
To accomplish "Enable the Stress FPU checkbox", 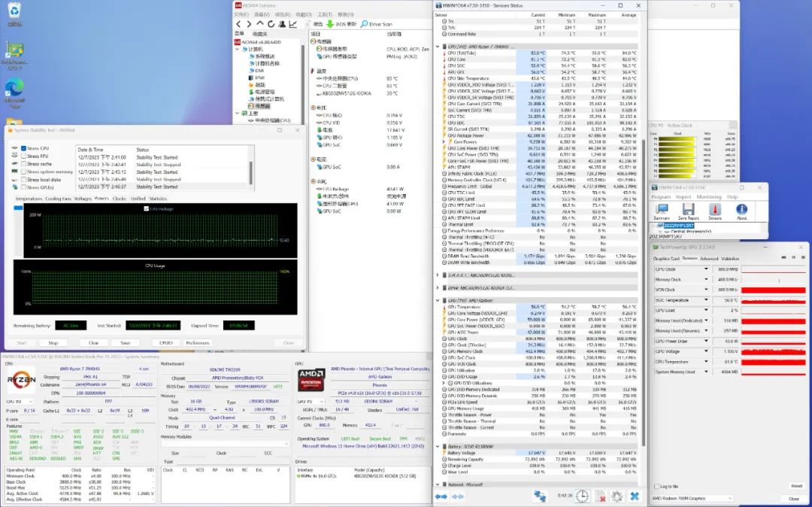I will coord(23,156).
